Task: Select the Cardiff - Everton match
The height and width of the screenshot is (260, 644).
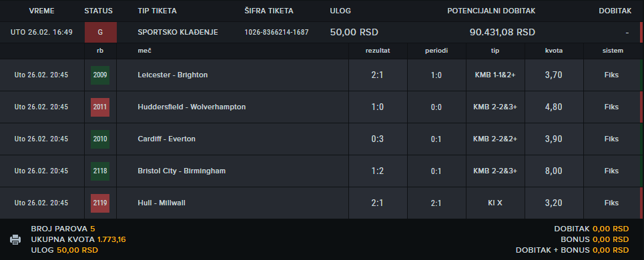Action: click(x=167, y=139)
